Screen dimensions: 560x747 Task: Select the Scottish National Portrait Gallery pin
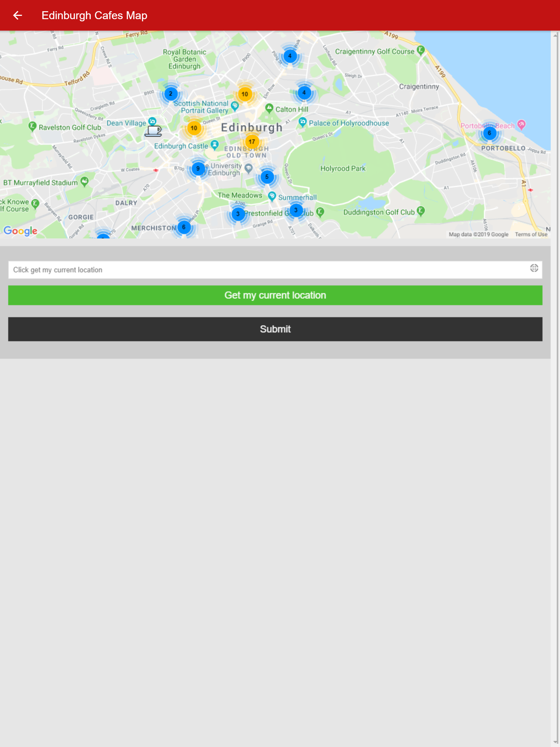click(x=235, y=106)
